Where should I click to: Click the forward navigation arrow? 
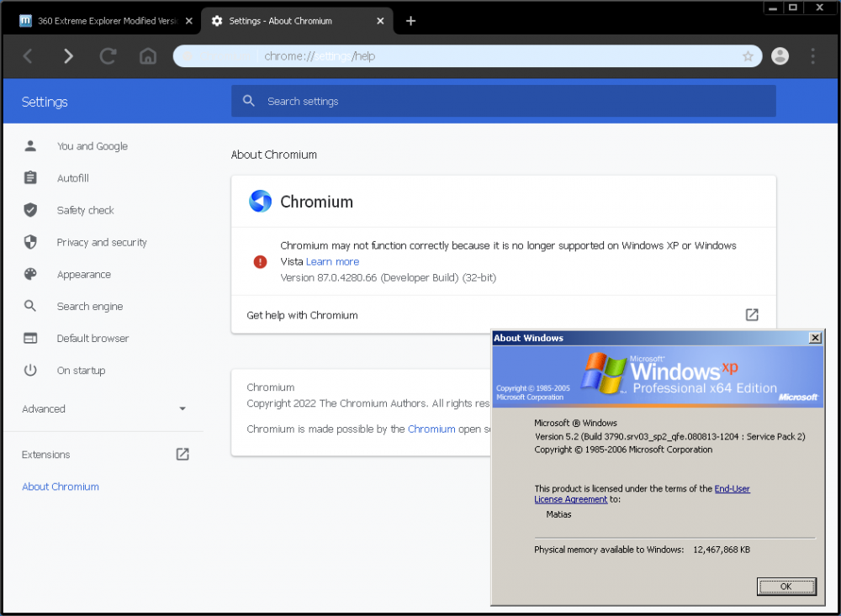68,56
